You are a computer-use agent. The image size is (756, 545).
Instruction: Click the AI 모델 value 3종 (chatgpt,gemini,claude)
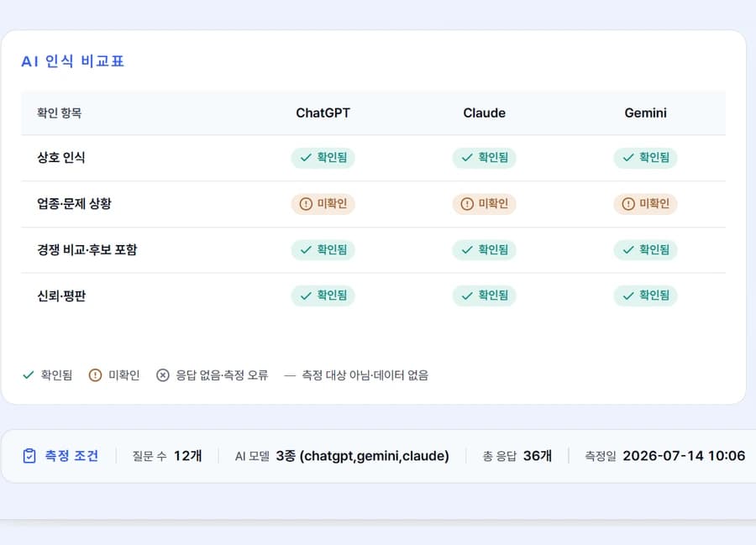[363, 456]
